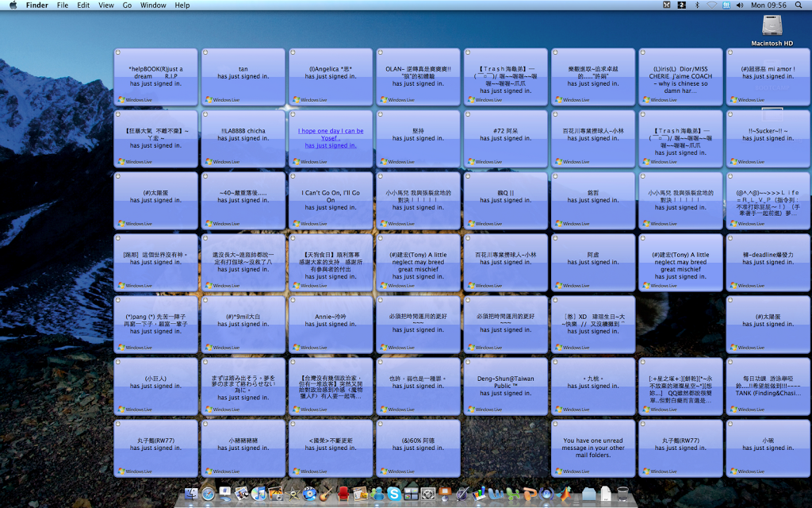Open the File menu
The height and width of the screenshot is (508, 812).
tap(63, 6)
